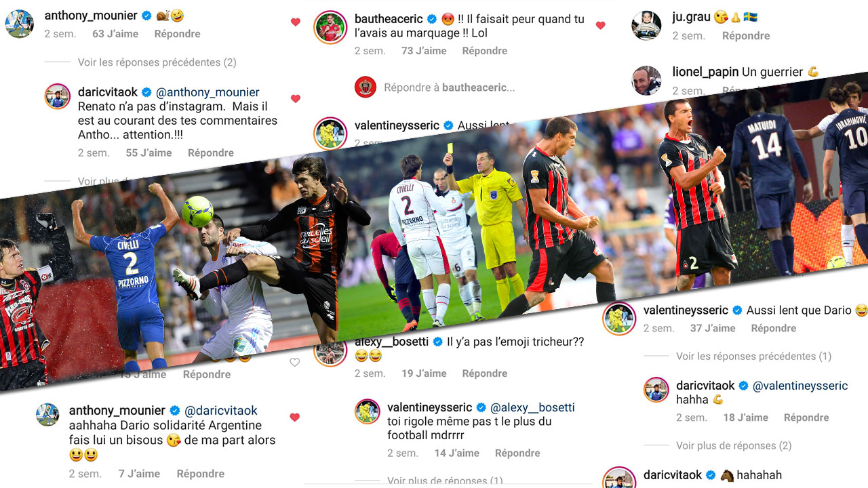Click OGC Nice avatar in reply field

(366, 87)
